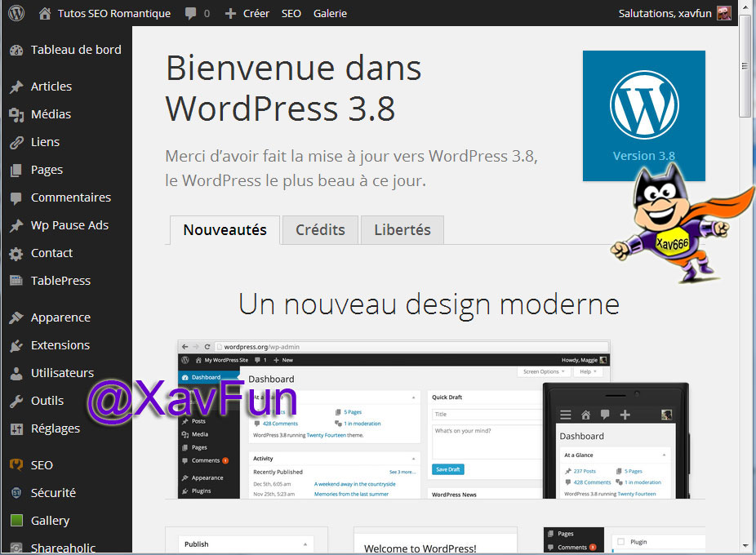Open the Commentaires menu label
The image size is (756, 555).
tap(71, 198)
